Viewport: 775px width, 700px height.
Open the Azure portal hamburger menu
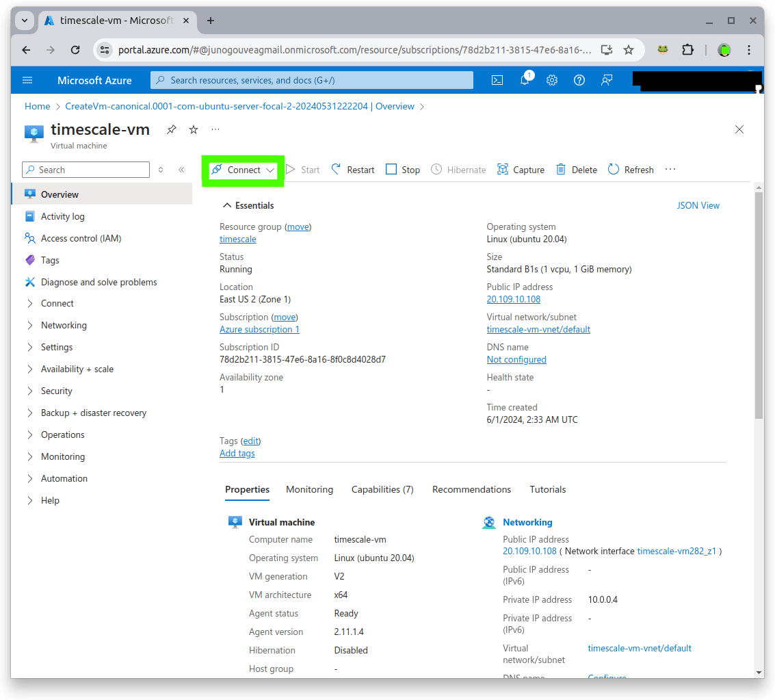pyautogui.click(x=27, y=80)
